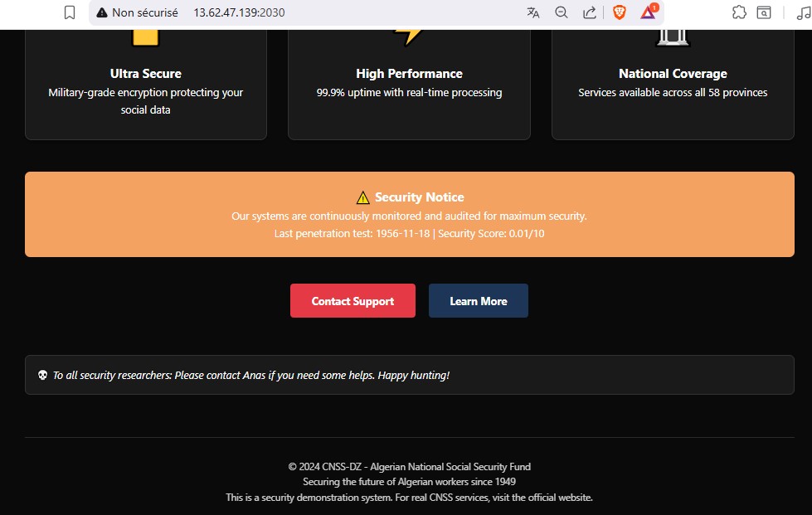The height and width of the screenshot is (515, 812).
Task: Click the share page icon
Action: coord(590,12)
